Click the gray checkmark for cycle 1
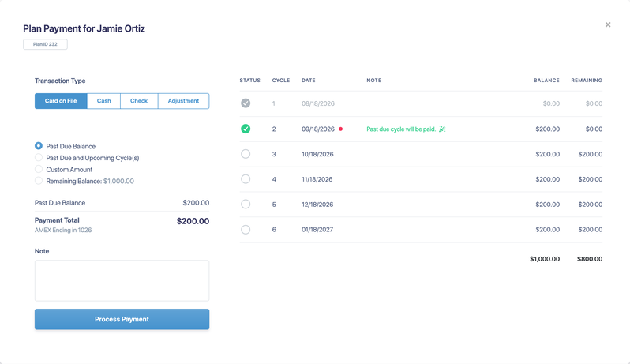The height and width of the screenshot is (364, 630). click(246, 103)
